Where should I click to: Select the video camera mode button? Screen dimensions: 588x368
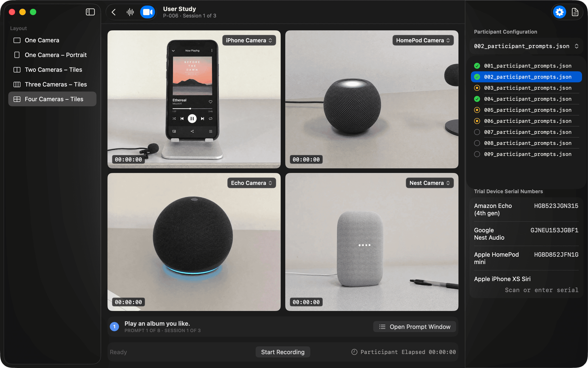click(147, 12)
